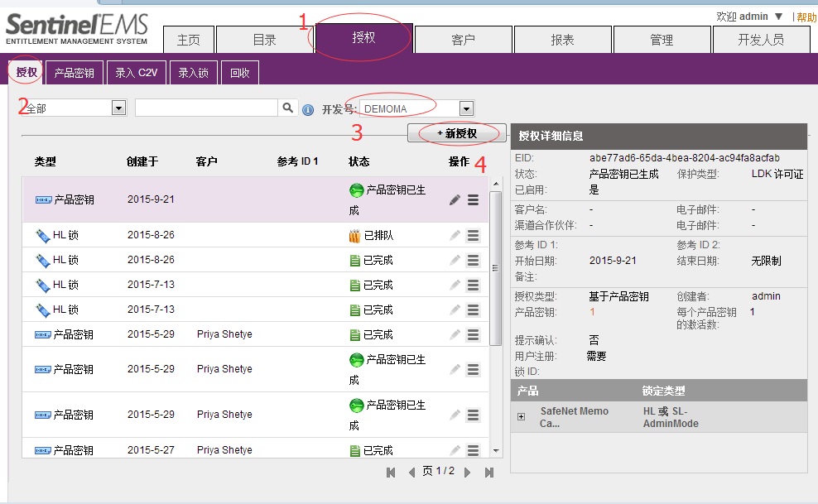Image resolution: width=818 pixels, height=504 pixels.
Task: Switch to the 客户 main tab
Action: (463, 39)
